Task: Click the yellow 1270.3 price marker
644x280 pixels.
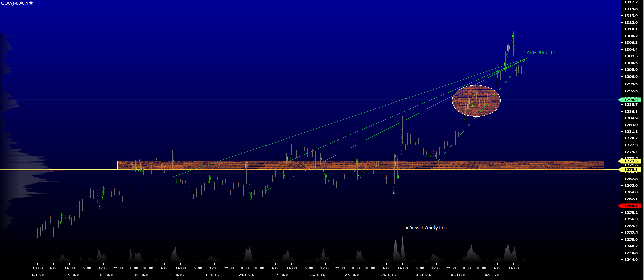Action: 631,169
